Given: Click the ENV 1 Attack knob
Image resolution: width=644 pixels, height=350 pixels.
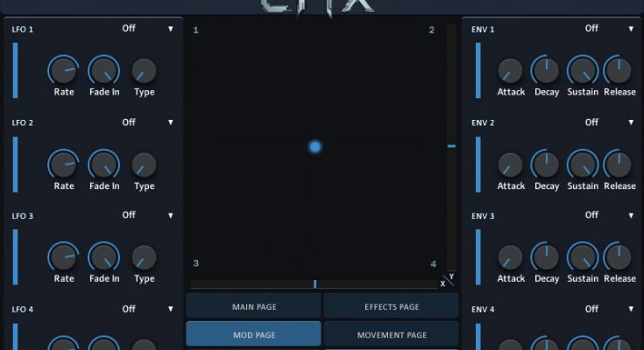Looking at the screenshot, I should [510, 71].
